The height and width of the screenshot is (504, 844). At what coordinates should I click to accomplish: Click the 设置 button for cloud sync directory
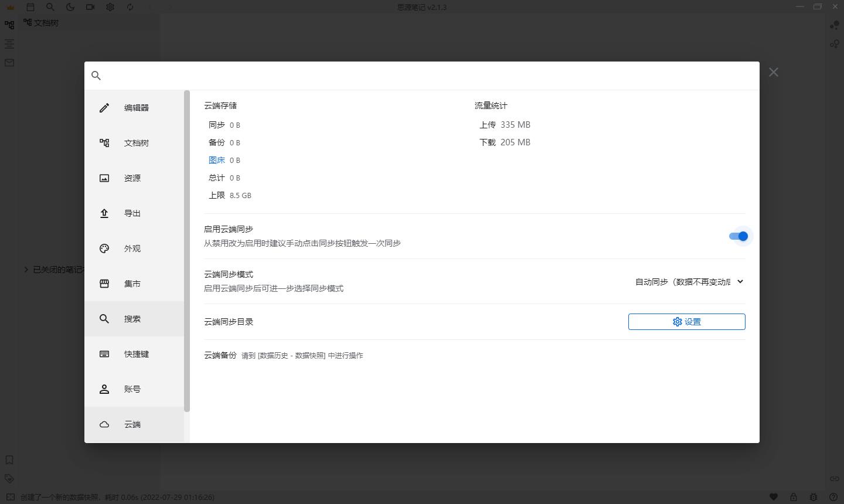pyautogui.click(x=686, y=321)
